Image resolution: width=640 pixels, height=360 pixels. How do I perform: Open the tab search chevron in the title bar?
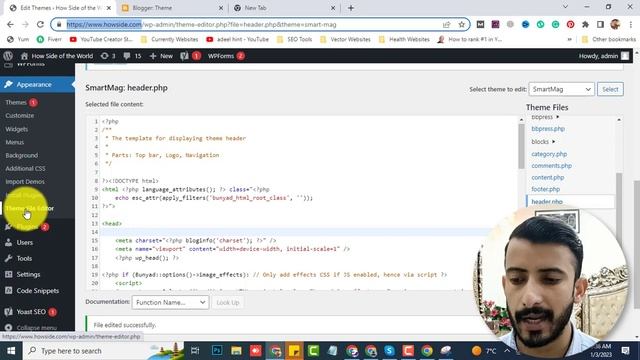point(565,7)
